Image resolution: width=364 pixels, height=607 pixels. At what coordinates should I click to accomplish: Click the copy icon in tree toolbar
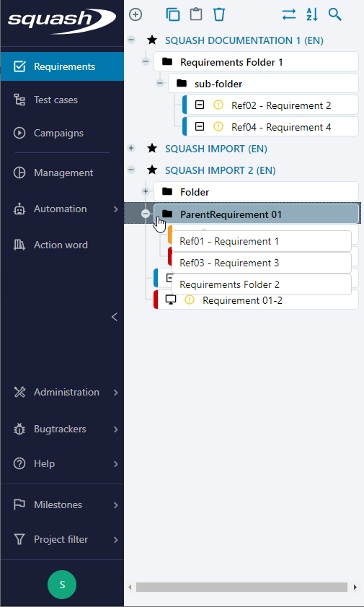click(173, 14)
